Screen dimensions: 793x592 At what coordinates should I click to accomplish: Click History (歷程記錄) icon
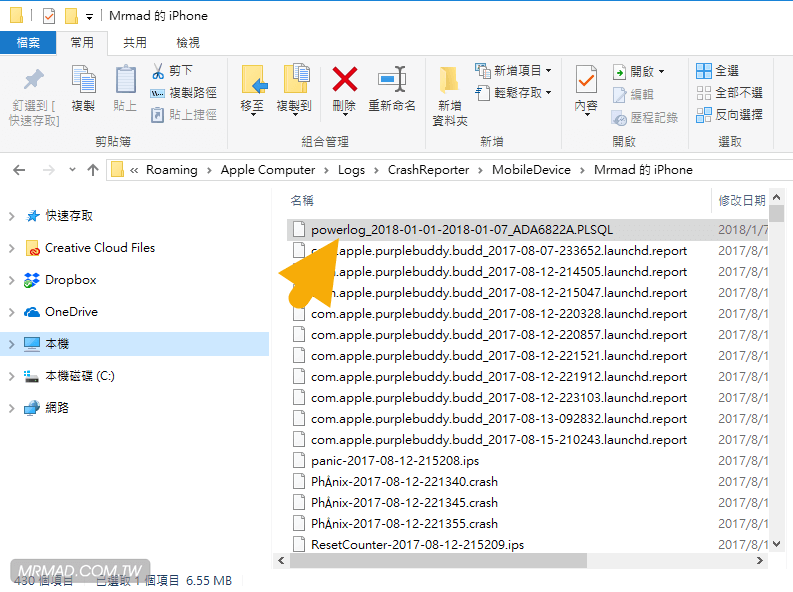click(619, 118)
